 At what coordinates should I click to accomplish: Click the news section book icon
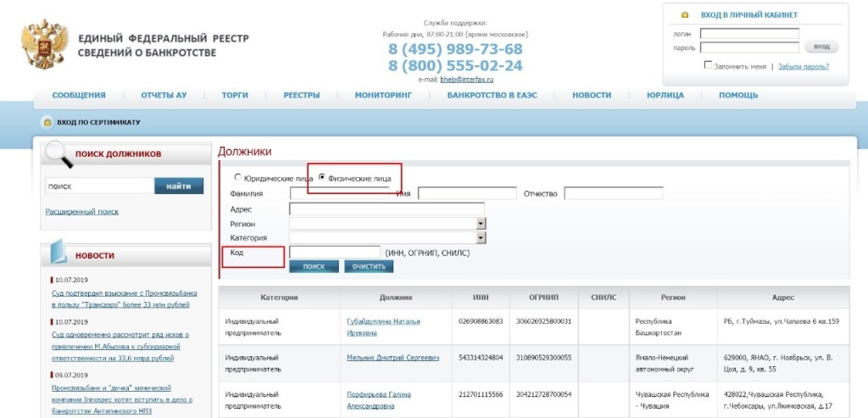point(56,254)
